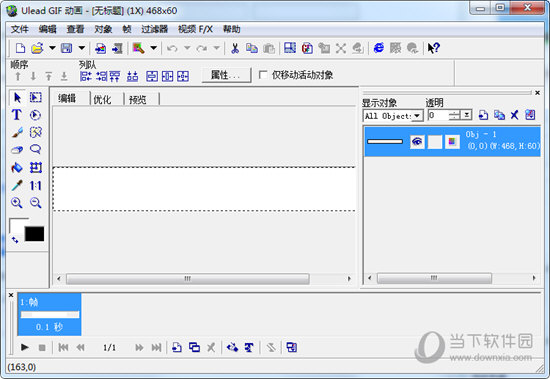Screen dimensions: 550x379
Task: Choose the Eraser tool
Action: (x=17, y=150)
